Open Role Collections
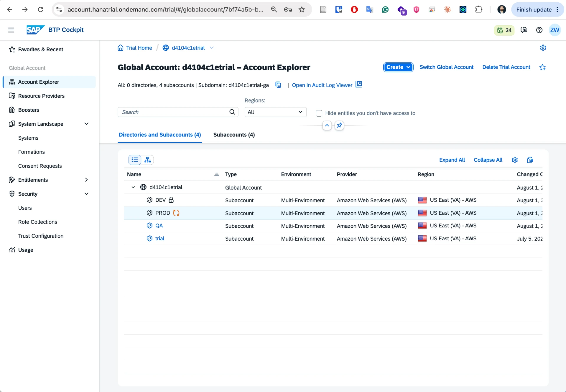This screenshot has width=566, height=392. click(x=38, y=222)
